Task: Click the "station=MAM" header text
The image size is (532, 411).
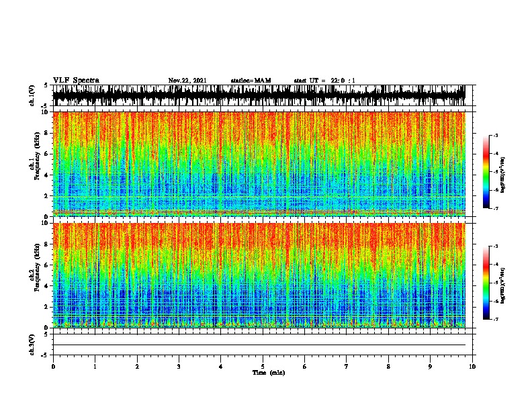Action: (x=251, y=81)
